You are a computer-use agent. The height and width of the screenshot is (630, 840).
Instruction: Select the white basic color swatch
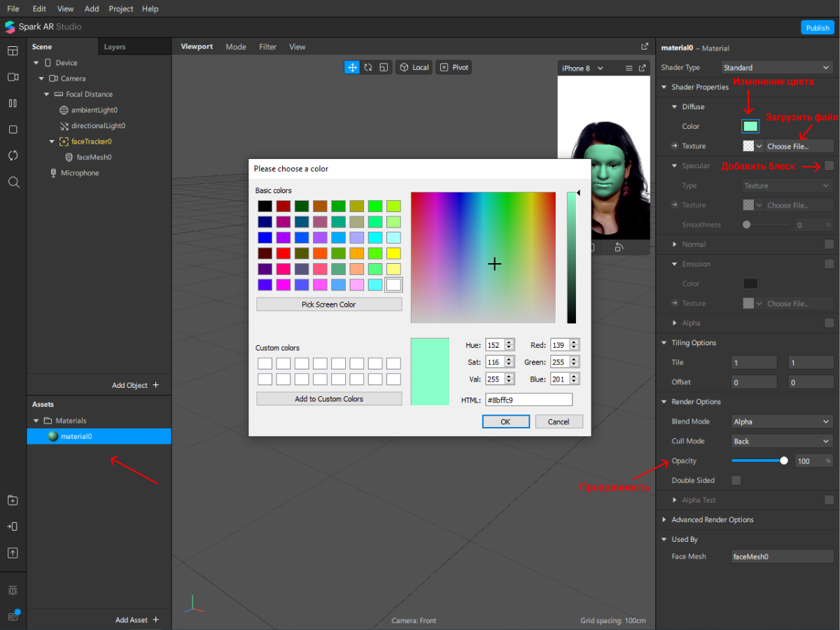(x=393, y=285)
